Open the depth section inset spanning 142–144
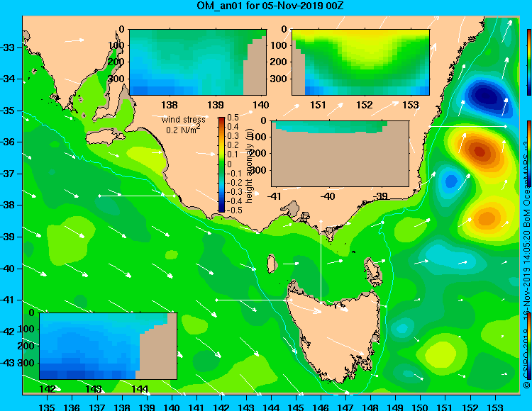Image resolution: width=532 pixels, height=411 pixels. coord(109,346)
